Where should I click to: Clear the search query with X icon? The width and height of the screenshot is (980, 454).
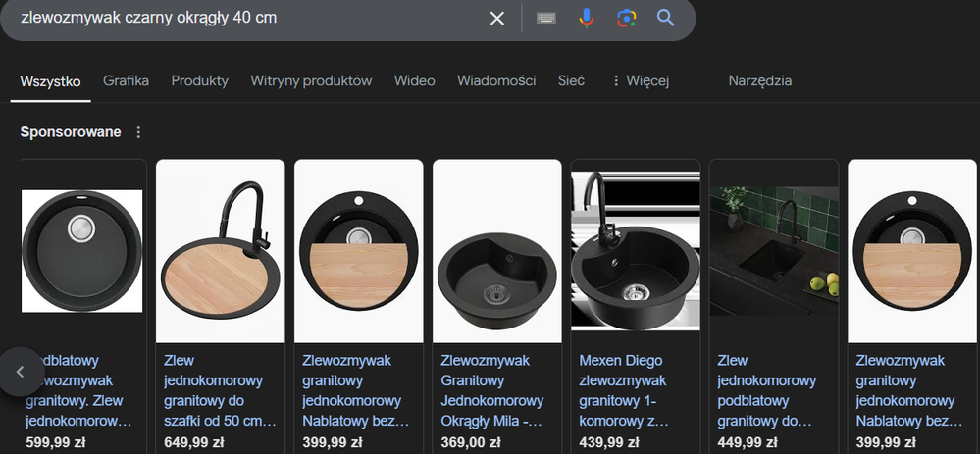[x=497, y=19]
